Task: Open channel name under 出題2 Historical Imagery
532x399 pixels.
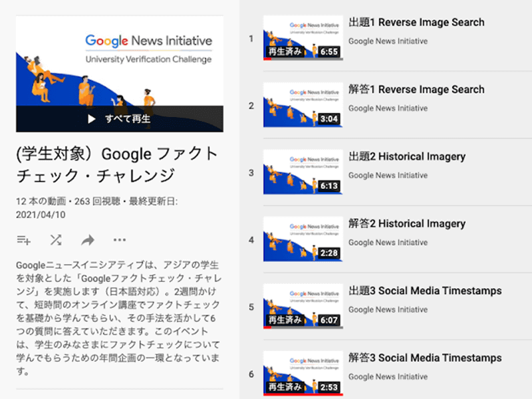Action: point(388,176)
